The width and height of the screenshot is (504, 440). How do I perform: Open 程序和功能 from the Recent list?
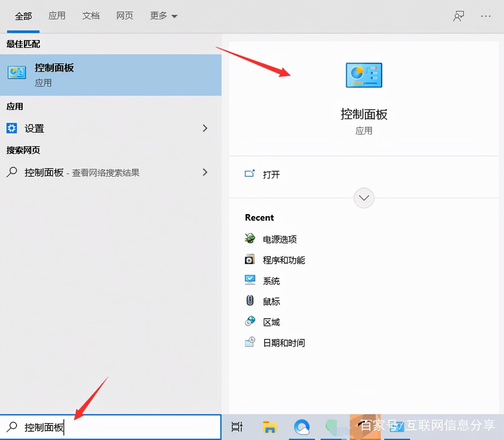click(284, 260)
